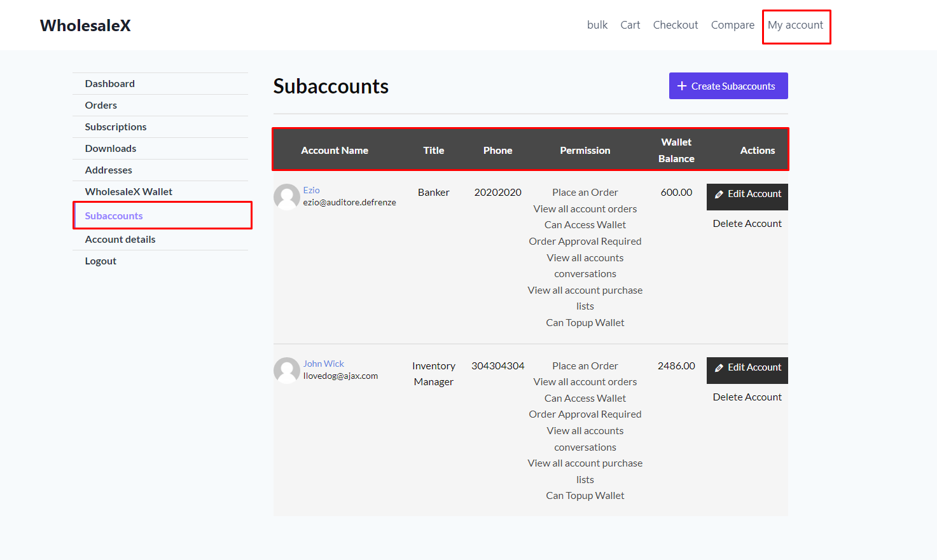Open the bulk nav link
Viewport: 937px width, 560px height.
pos(597,25)
